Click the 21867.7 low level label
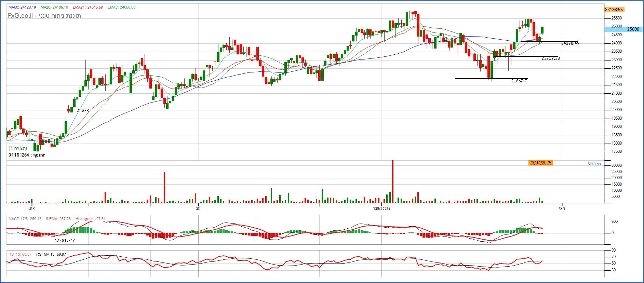644x283 pixels. point(519,81)
